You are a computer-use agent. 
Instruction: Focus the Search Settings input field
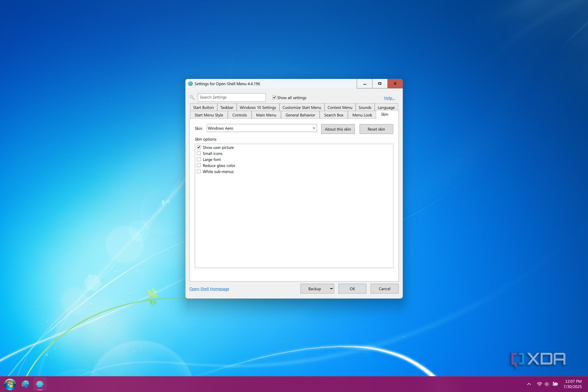(232, 97)
